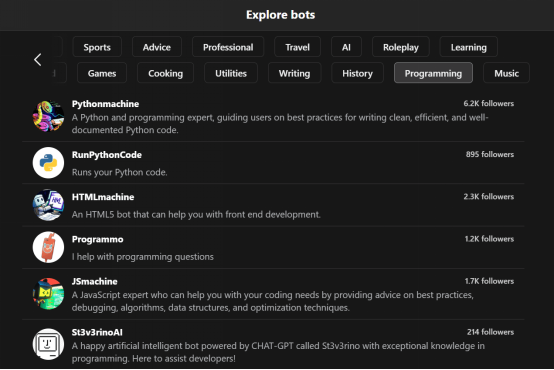Click the '895 followers' count
Image resolution: width=554 pixels, height=370 pixels.
click(490, 154)
